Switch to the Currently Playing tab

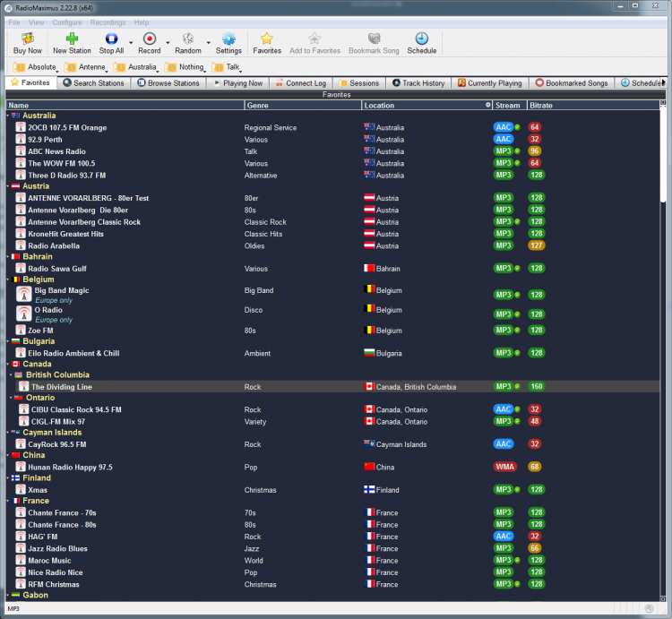coord(490,83)
